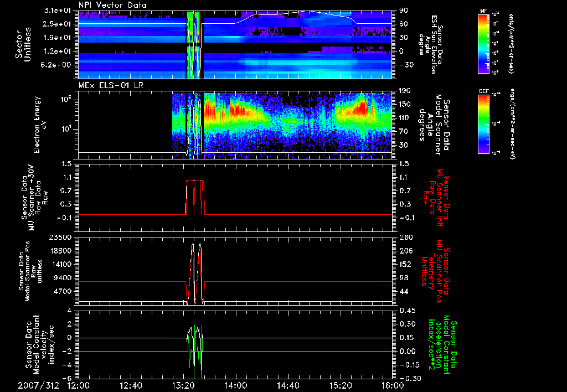Click the DEF color scale bar
The height and width of the screenshot is (392, 567).
484,124
